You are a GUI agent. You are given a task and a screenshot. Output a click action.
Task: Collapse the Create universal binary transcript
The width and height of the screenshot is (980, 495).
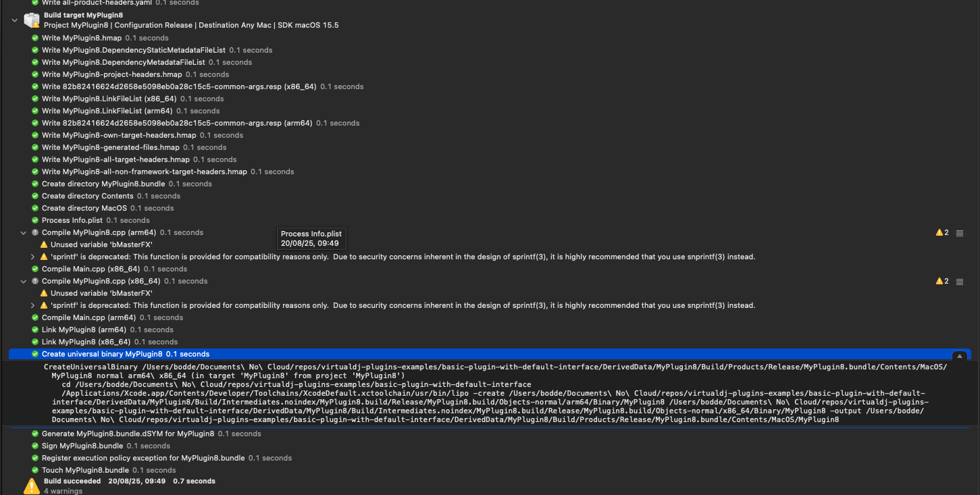tap(959, 356)
